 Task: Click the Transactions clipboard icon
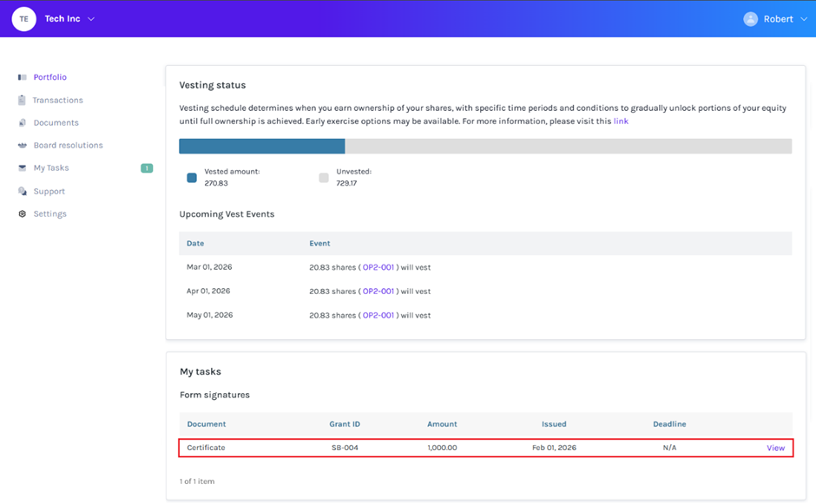22,101
